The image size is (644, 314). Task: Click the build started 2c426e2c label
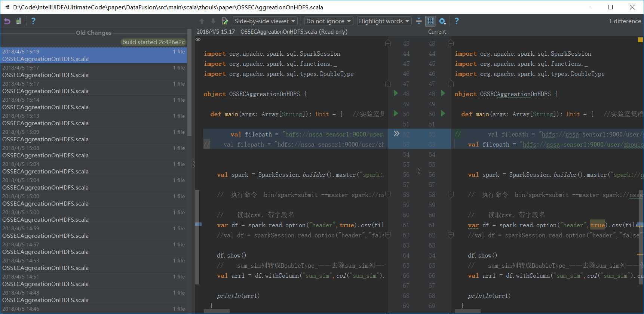click(x=153, y=42)
